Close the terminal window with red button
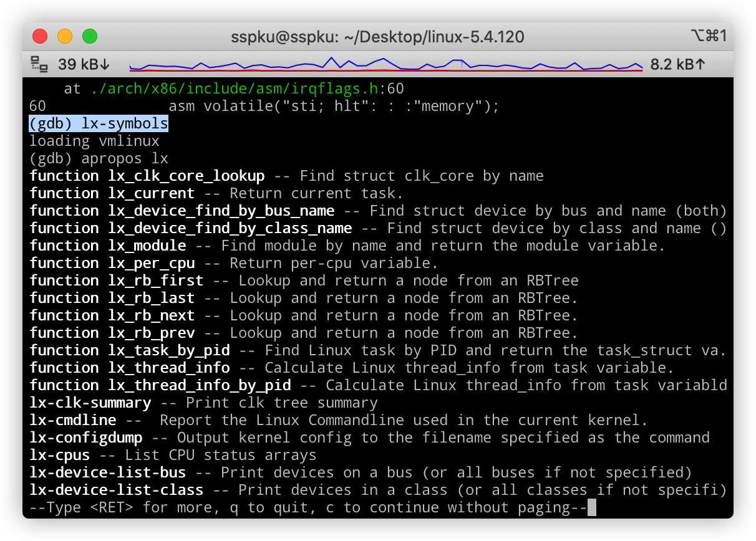 click(x=40, y=37)
